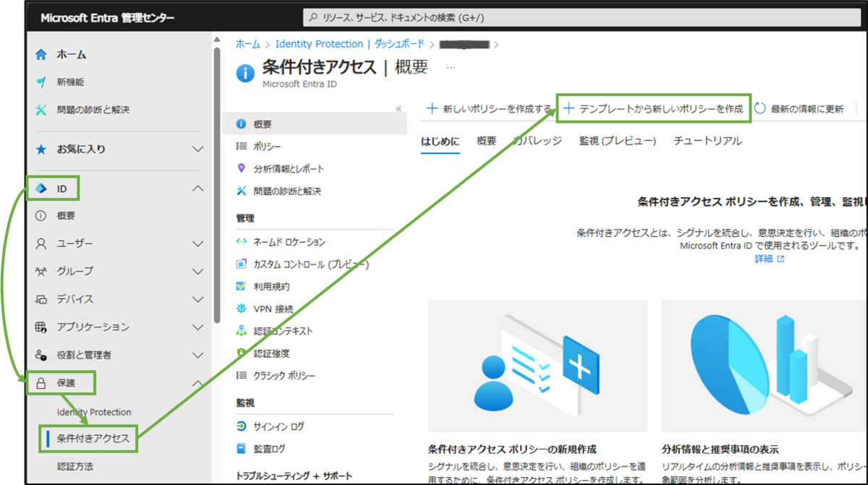Switch to the 概要 tab

(487, 141)
